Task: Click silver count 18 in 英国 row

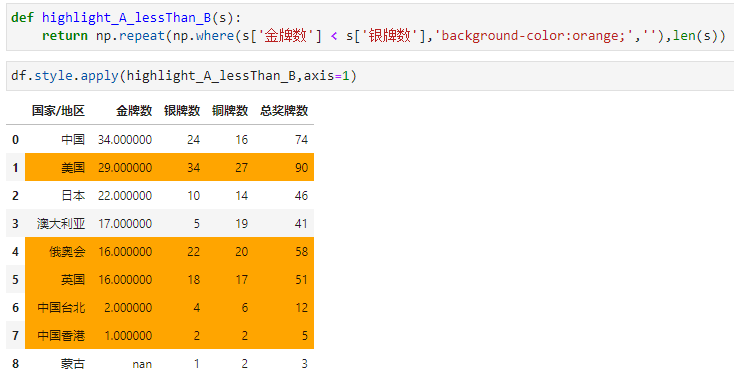Action: pyautogui.click(x=194, y=280)
